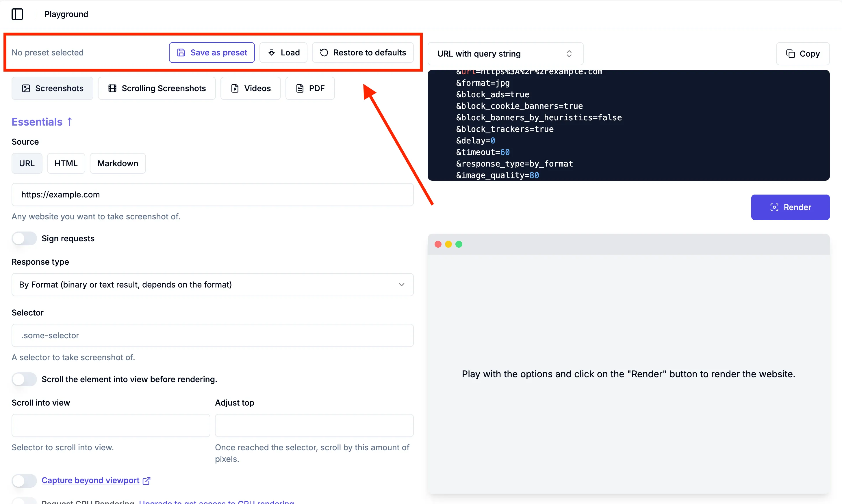This screenshot has width=842, height=504.
Task: Enable the Sign requests toggle
Action: [x=24, y=238]
